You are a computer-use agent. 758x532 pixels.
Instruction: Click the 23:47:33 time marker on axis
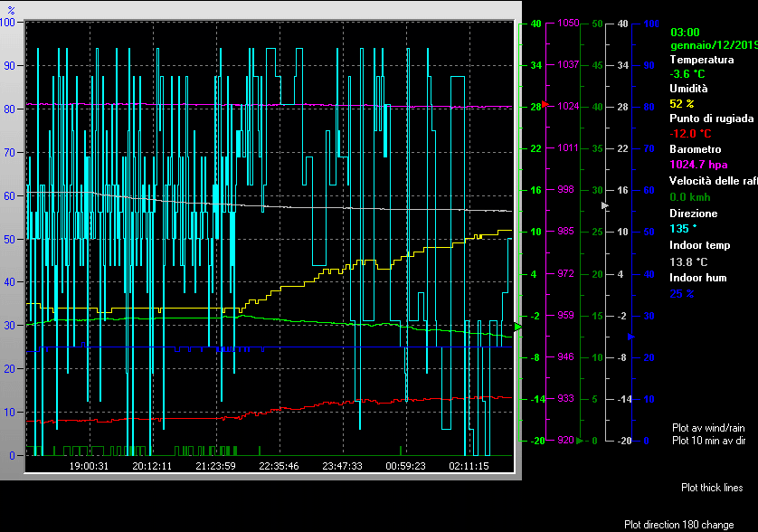[343, 466]
